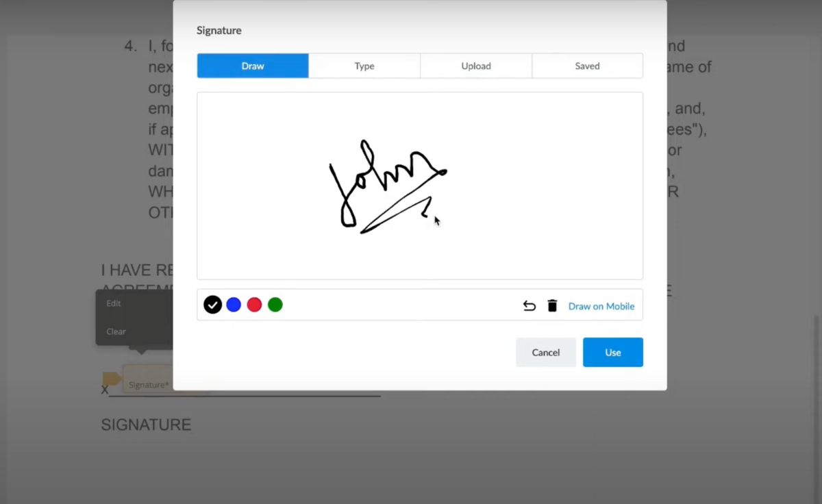Cancel the signature dialog

coord(546,352)
